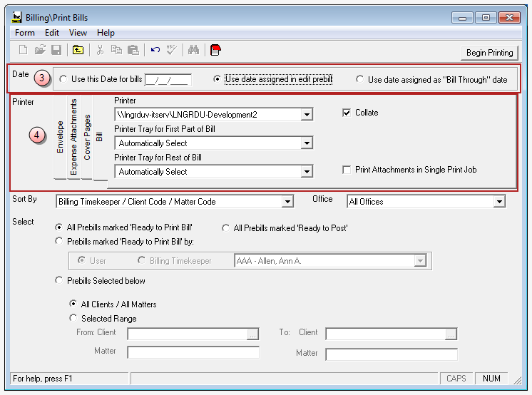This screenshot has height=395, width=532.
Task: Expand the Sort By dropdown
Action: coord(287,202)
